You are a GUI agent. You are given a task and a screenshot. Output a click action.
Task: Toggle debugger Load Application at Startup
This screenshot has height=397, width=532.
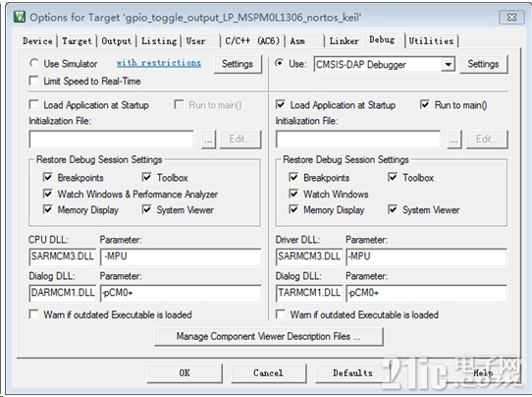[x=281, y=104]
